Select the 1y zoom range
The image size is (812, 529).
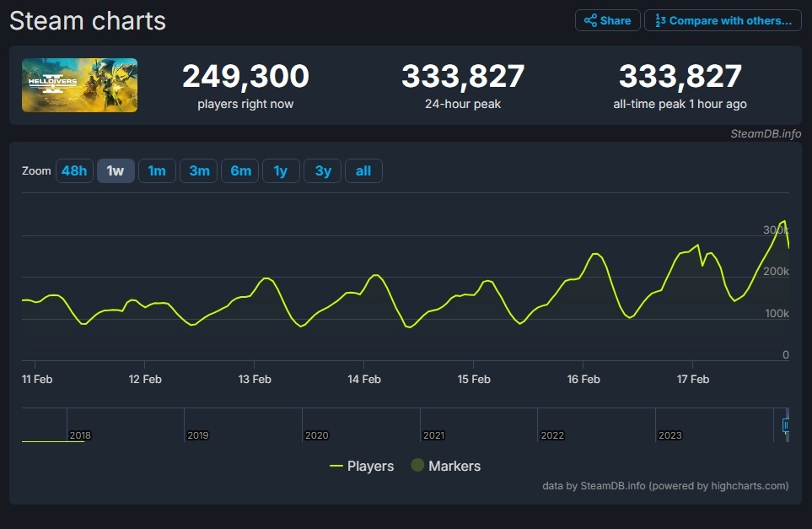[281, 170]
